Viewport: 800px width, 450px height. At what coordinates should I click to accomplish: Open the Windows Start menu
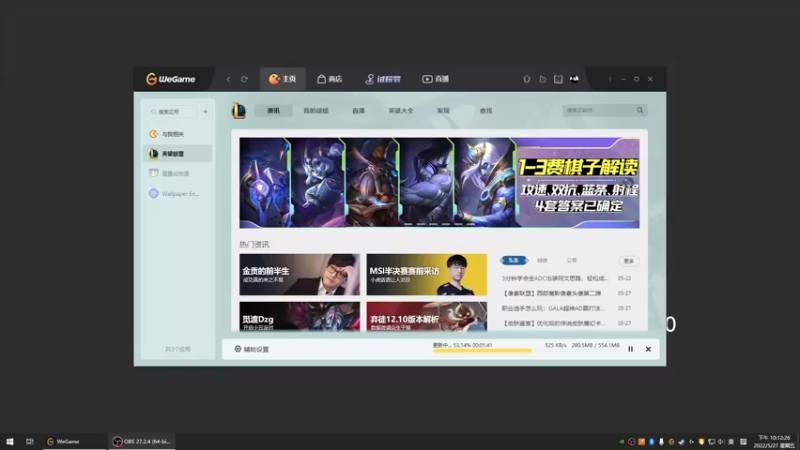point(10,442)
